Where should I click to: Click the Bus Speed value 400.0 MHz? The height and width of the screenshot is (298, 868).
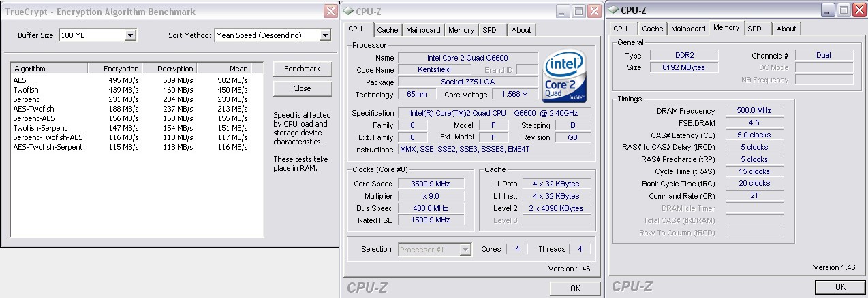[431, 208]
